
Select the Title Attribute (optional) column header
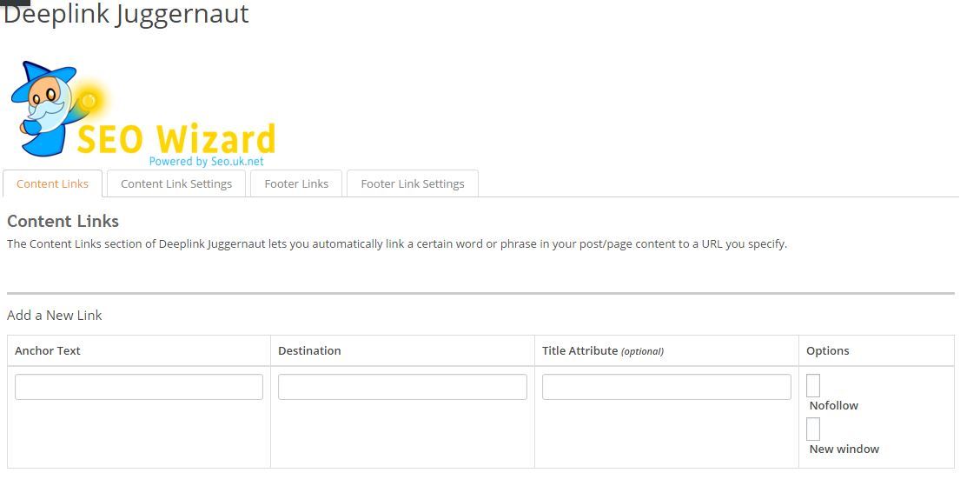[602, 350]
